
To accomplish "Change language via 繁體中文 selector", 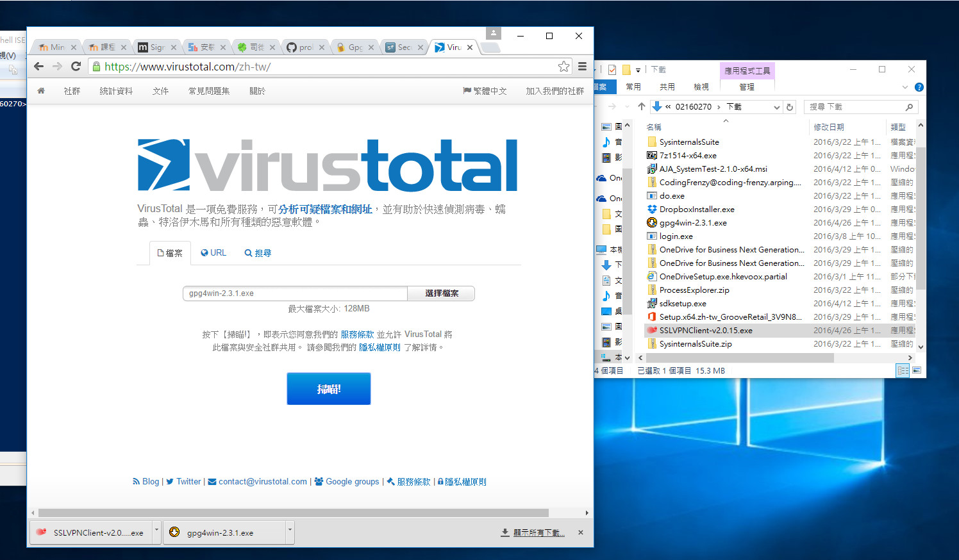I will (485, 91).
